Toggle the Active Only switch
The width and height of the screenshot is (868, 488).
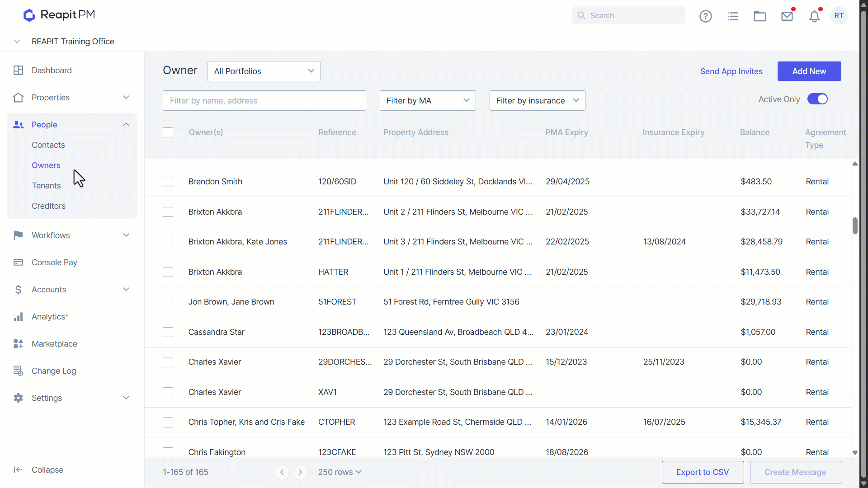(817, 99)
